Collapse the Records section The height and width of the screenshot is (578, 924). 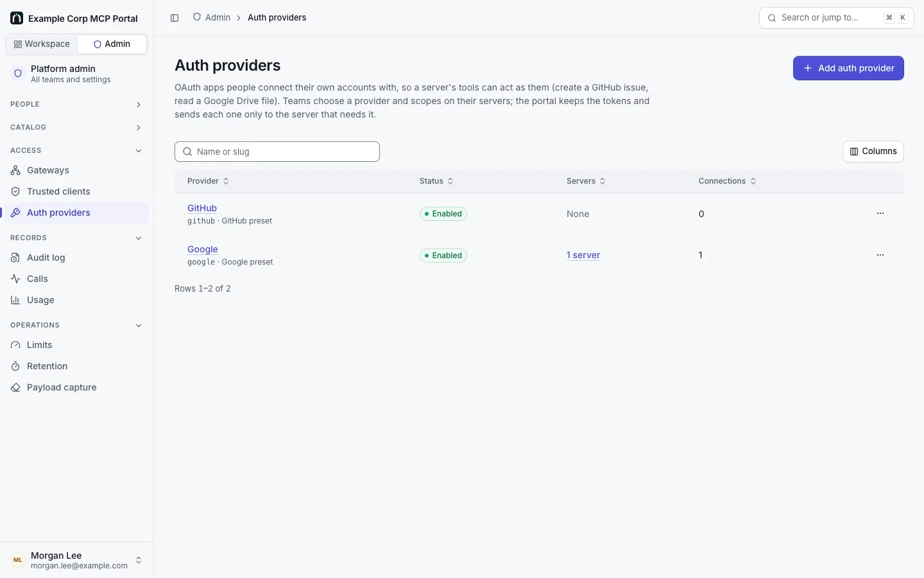[x=76, y=238]
